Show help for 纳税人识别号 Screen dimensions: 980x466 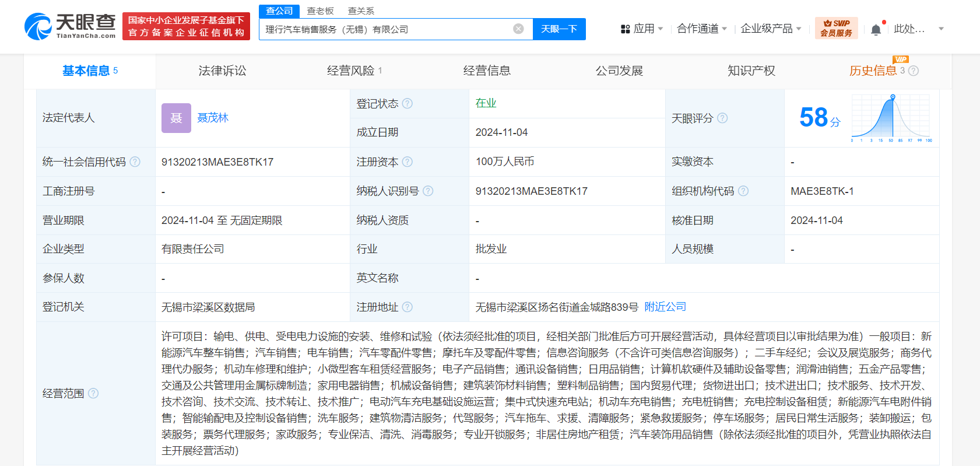[x=428, y=191]
